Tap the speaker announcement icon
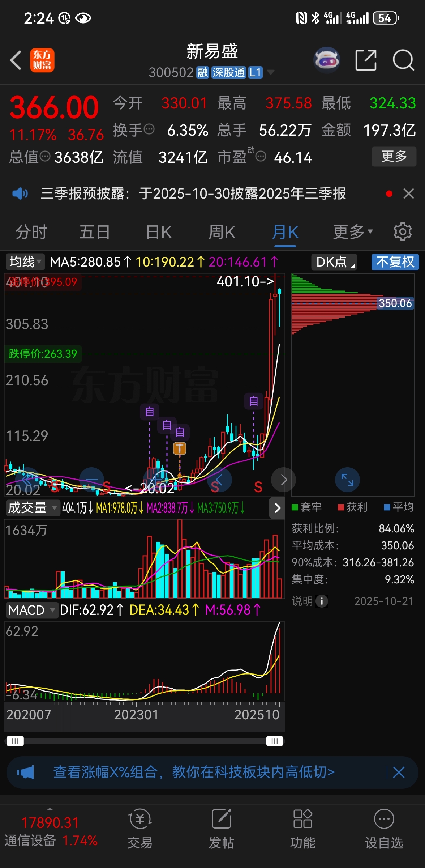Viewport: 425px width, 868px height. pyautogui.click(x=20, y=193)
